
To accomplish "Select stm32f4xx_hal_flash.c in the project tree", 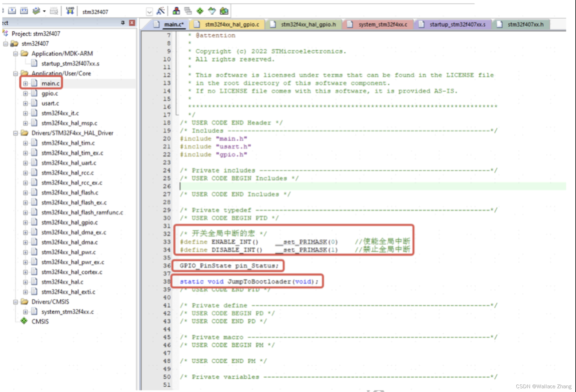I will pyautogui.click(x=70, y=193).
